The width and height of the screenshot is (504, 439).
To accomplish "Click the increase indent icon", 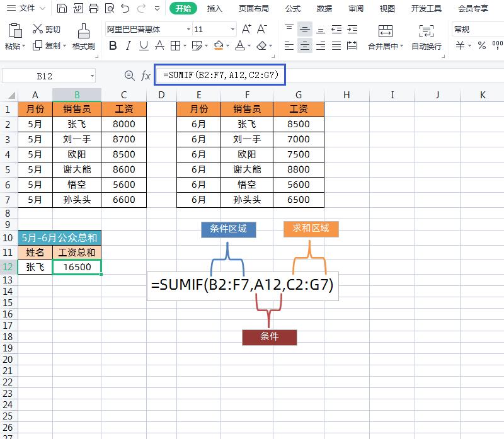I will [352, 30].
